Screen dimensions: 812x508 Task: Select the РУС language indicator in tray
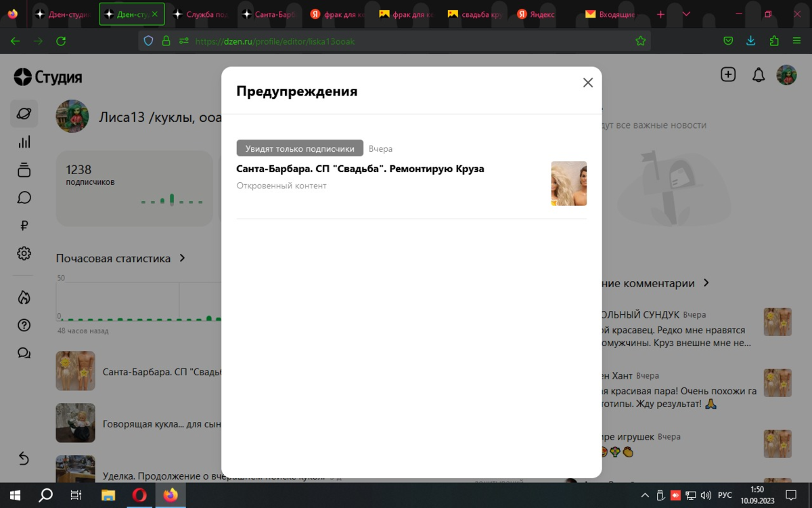point(725,495)
